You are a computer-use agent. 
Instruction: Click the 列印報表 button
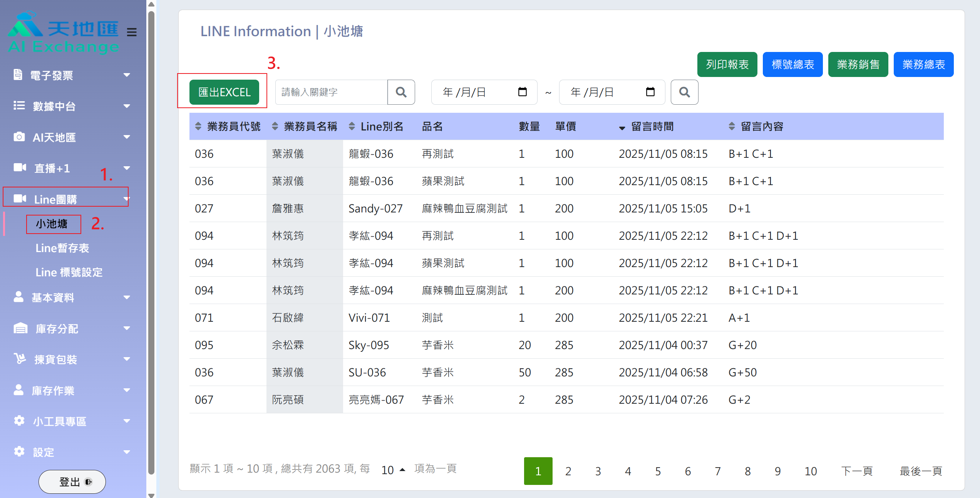727,65
